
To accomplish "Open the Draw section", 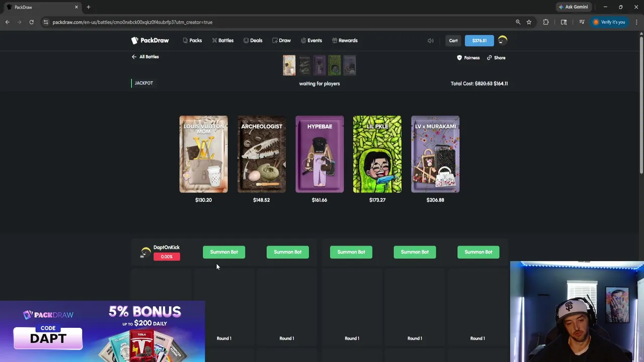I will coord(281,40).
